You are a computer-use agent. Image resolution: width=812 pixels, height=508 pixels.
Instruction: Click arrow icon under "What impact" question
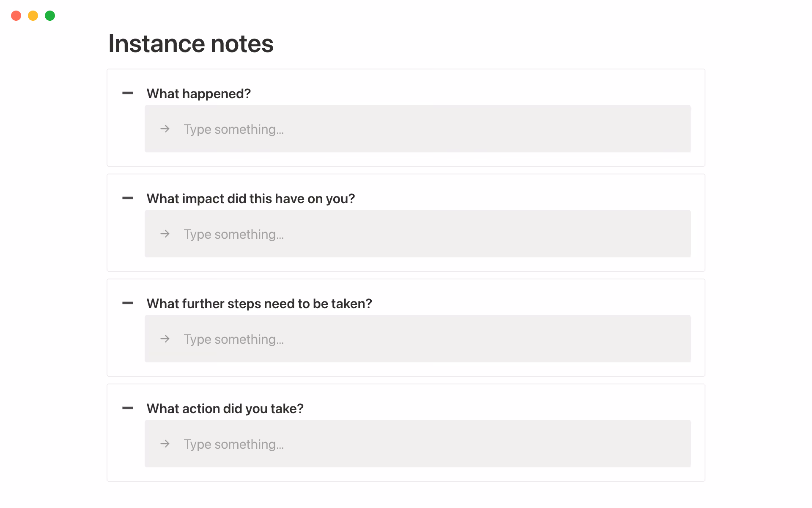tap(165, 234)
